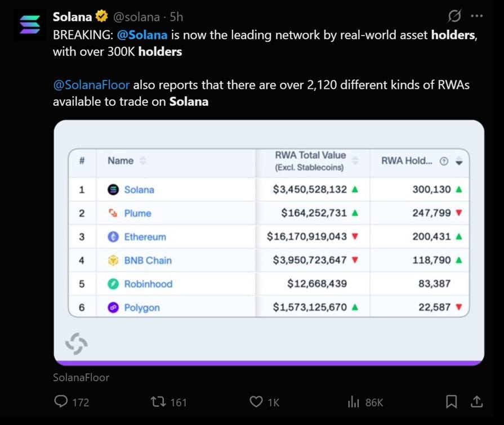Repost the tweet with retweet icon
This screenshot has height=425, width=504.
158,401
